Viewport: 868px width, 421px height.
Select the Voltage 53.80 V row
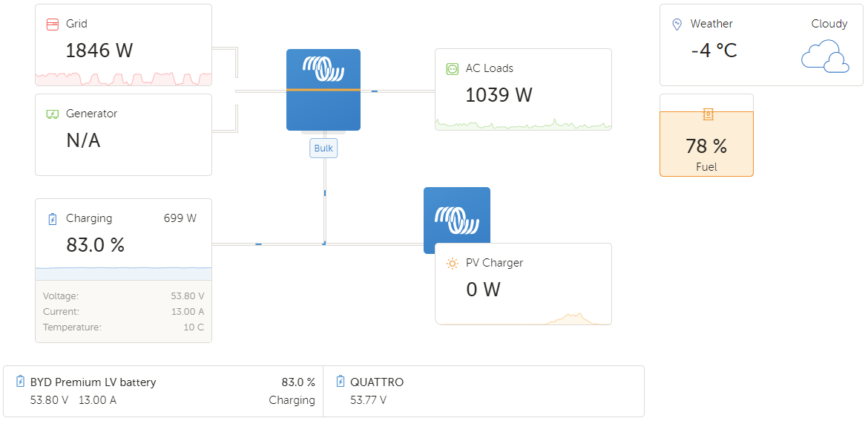click(123, 296)
